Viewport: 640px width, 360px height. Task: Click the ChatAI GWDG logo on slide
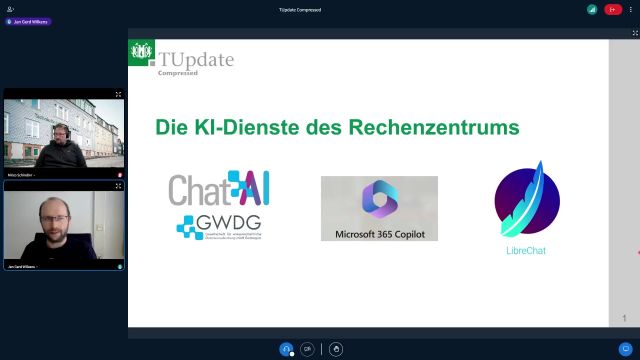coord(219,205)
